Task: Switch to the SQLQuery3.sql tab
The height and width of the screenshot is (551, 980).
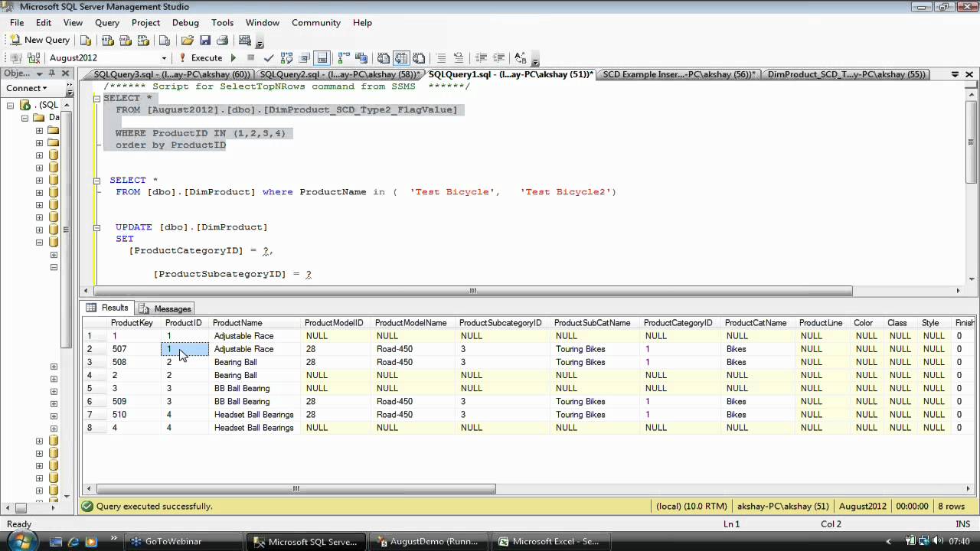Action: [171, 74]
